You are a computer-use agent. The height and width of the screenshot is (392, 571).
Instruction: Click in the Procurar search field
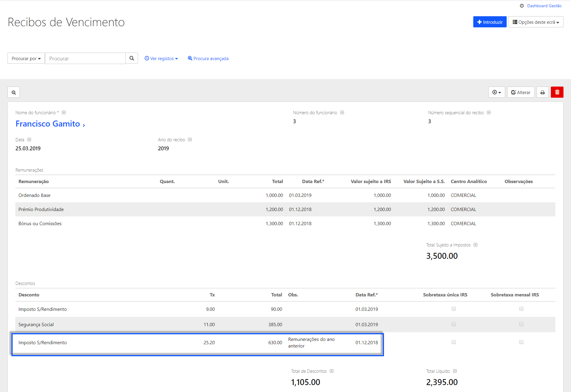tap(85, 58)
